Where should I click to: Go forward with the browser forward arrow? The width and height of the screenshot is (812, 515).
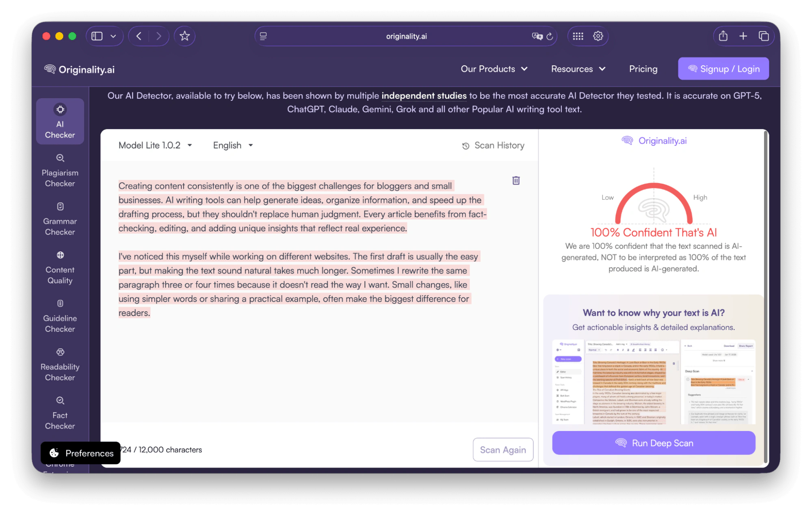[x=158, y=36]
